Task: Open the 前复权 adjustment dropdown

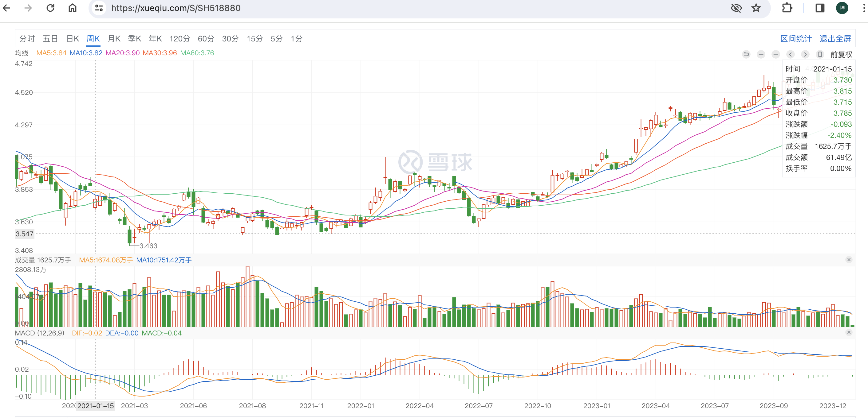Action: pyautogui.click(x=841, y=55)
